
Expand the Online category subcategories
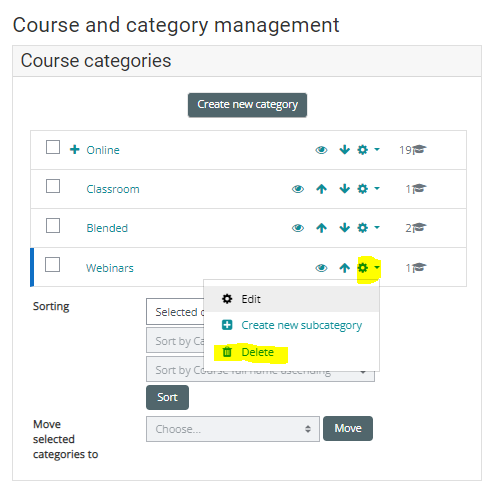pyautogui.click(x=75, y=149)
